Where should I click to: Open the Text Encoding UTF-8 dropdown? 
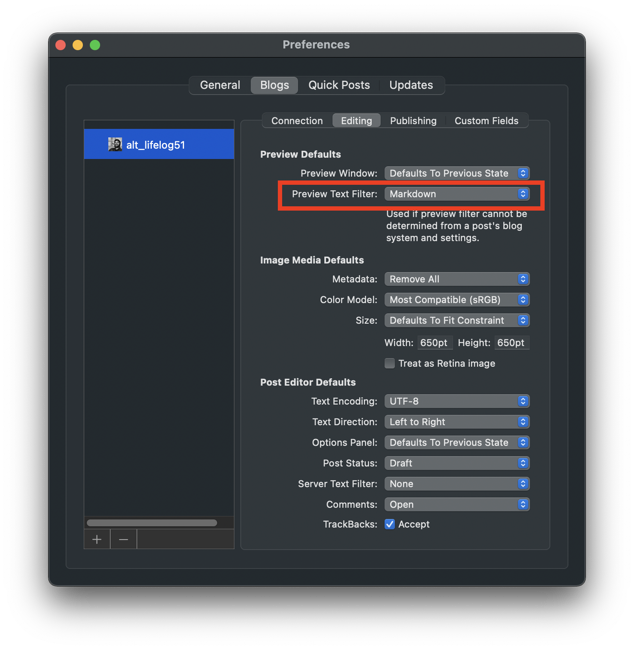[x=457, y=401]
